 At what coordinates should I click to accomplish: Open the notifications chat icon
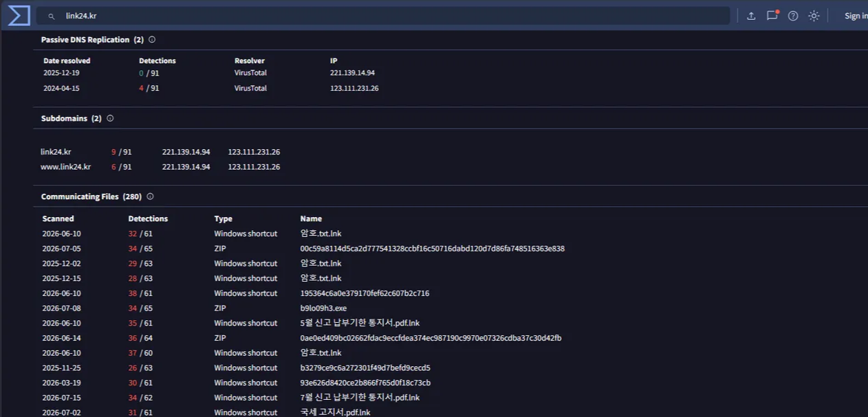coord(772,15)
